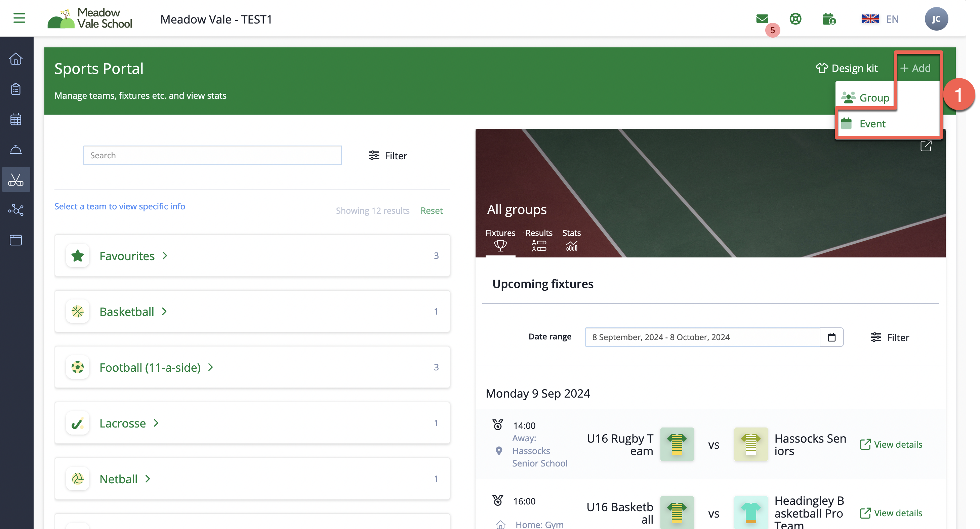Click the 'Upcoming fixtures' heading

[x=542, y=284]
